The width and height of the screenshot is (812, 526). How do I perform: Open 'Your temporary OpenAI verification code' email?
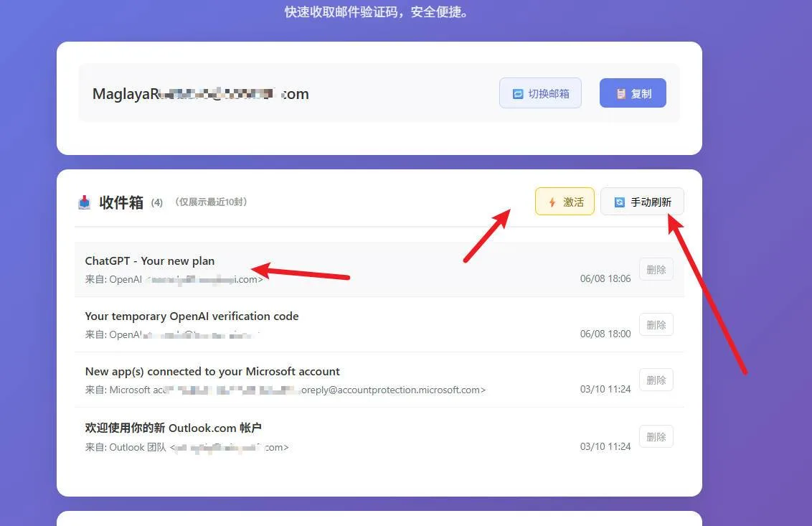tap(379, 325)
